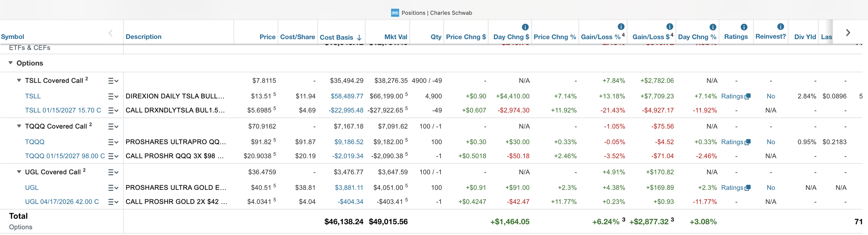
Task: Open TQQQ call cost basis -$2,019.34 details
Action: coord(348,156)
